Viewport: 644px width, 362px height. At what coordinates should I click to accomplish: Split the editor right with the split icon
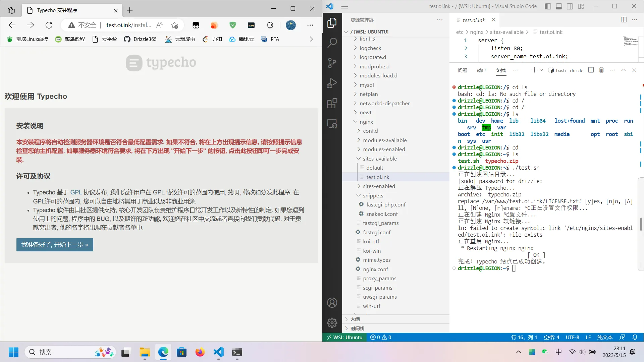(x=624, y=20)
